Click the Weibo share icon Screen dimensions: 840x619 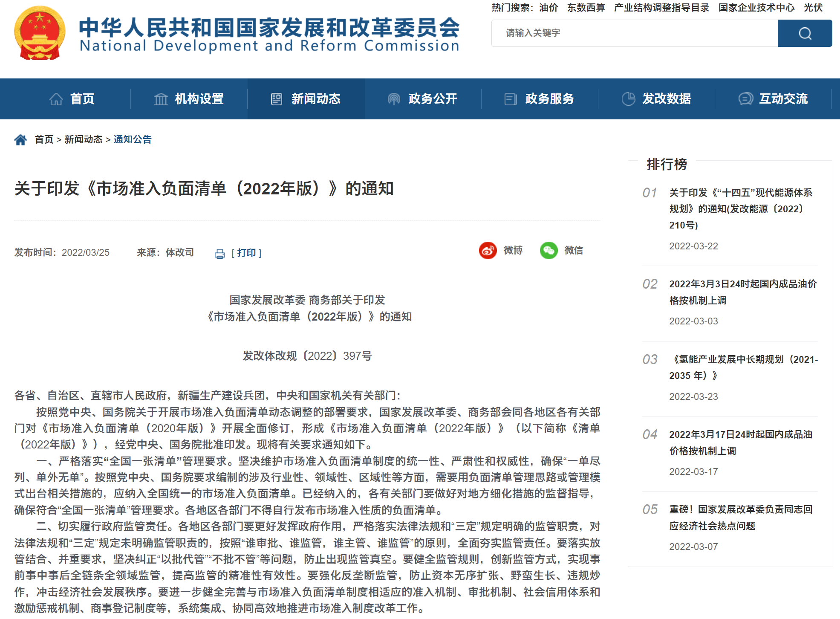488,250
